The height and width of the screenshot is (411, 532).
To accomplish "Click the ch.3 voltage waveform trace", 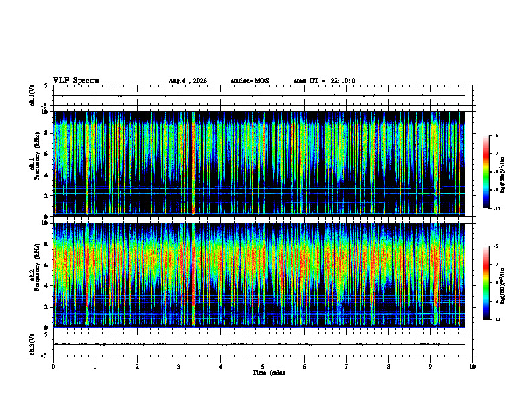I will pos(259,345).
